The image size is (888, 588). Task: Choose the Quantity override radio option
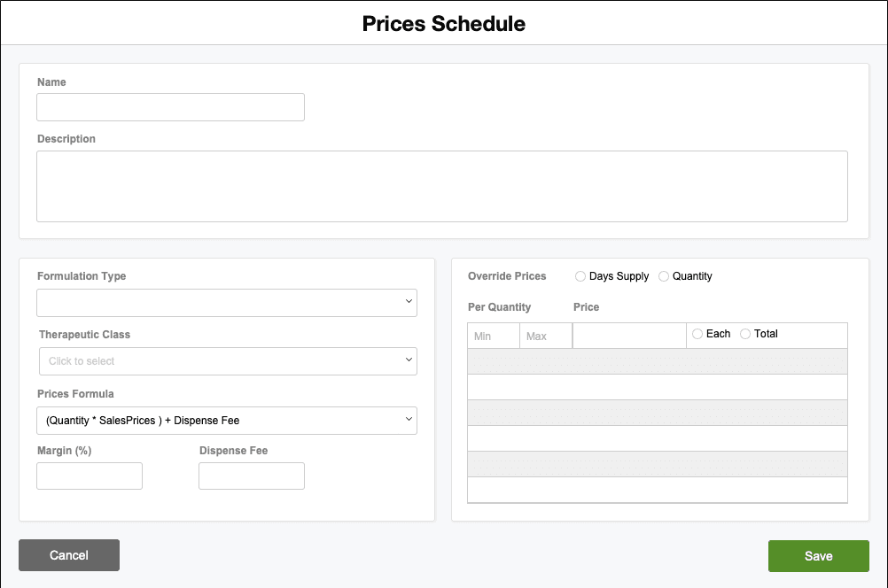tap(664, 276)
